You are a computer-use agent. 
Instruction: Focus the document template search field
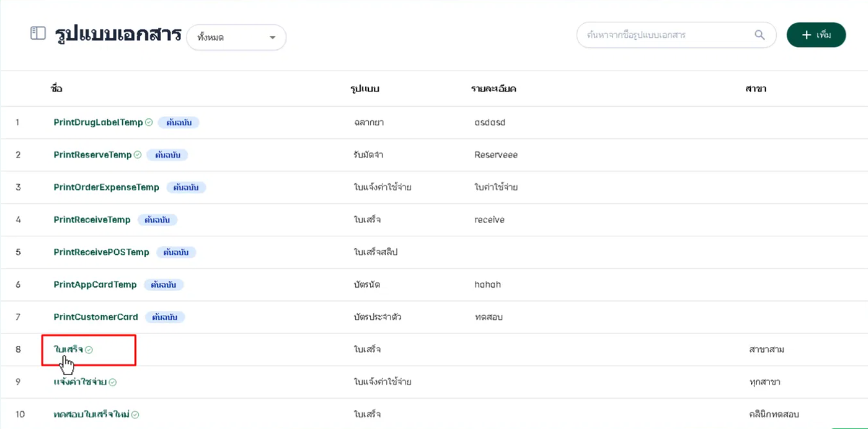[663, 35]
